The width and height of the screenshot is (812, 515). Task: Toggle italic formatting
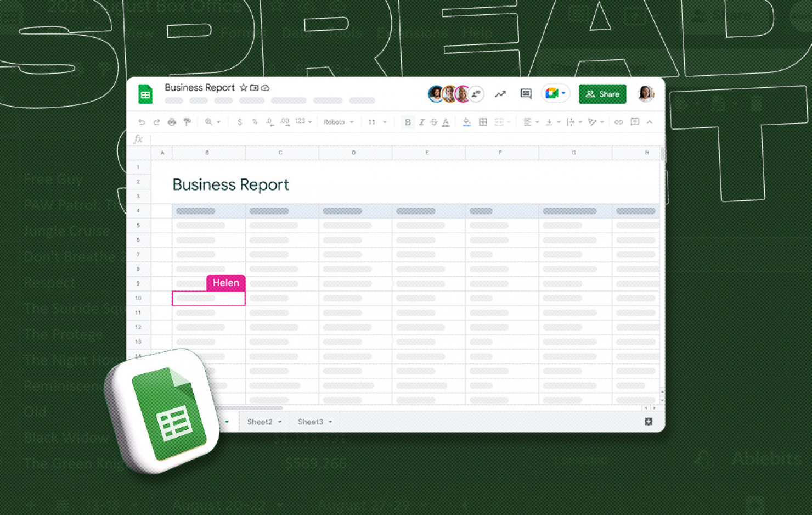422,122
